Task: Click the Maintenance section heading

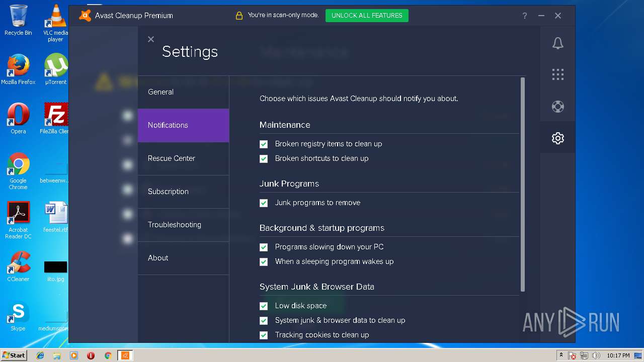Action: [285, 125]
